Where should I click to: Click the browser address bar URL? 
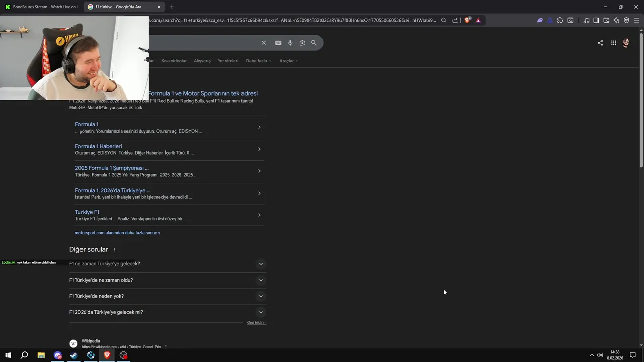(x=293, y=20)
